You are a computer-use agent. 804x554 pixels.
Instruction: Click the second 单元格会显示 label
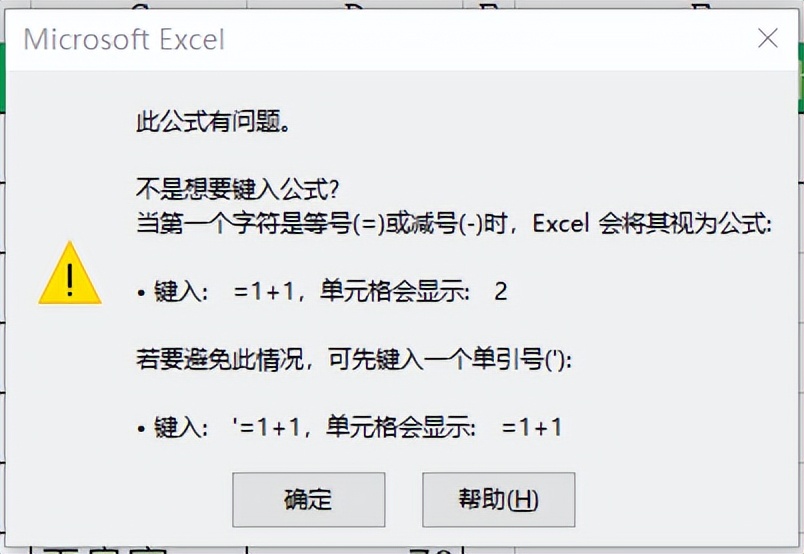point(401,427)
